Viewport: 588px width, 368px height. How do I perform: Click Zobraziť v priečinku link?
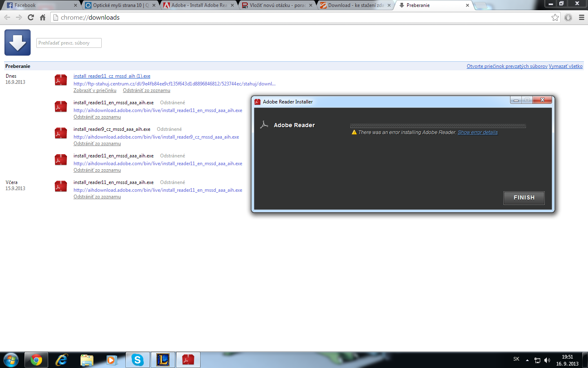(x=95, y=90)
